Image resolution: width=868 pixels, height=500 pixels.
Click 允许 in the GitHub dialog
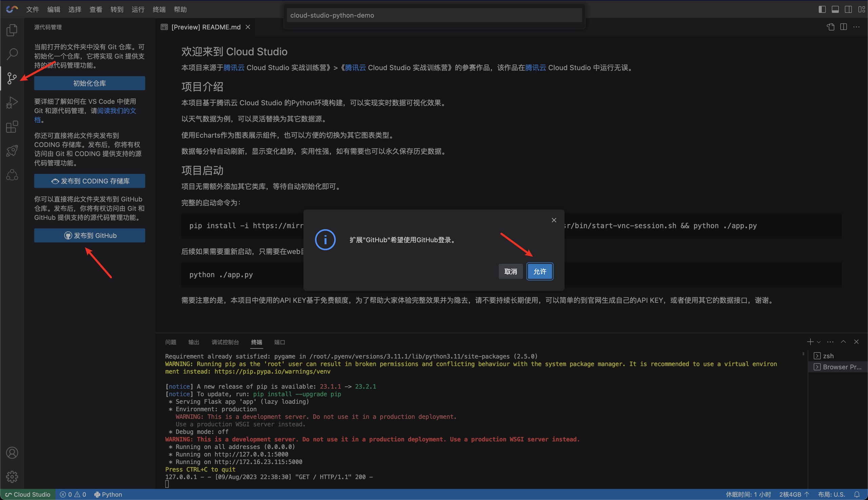click(540, 271)
